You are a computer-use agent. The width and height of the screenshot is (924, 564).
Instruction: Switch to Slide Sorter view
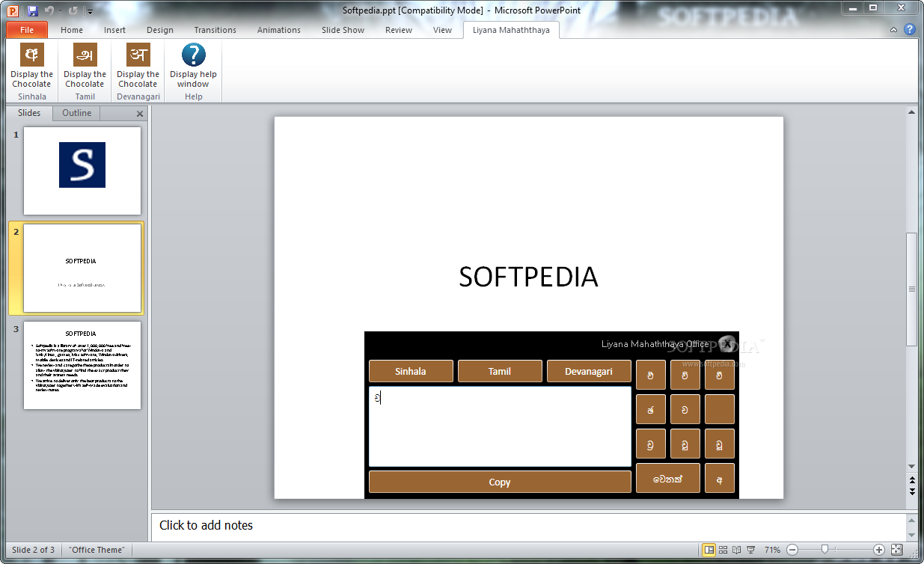point(723,550)
